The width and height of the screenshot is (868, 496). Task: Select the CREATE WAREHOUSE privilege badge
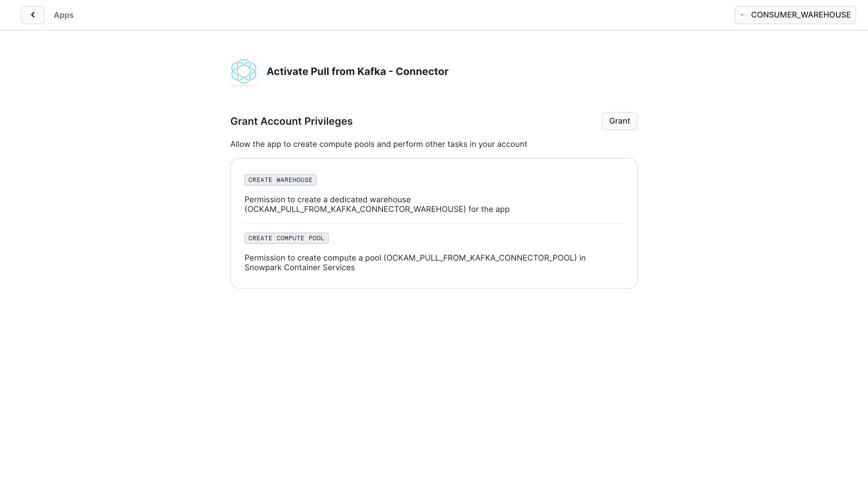[x=280, y=180]
